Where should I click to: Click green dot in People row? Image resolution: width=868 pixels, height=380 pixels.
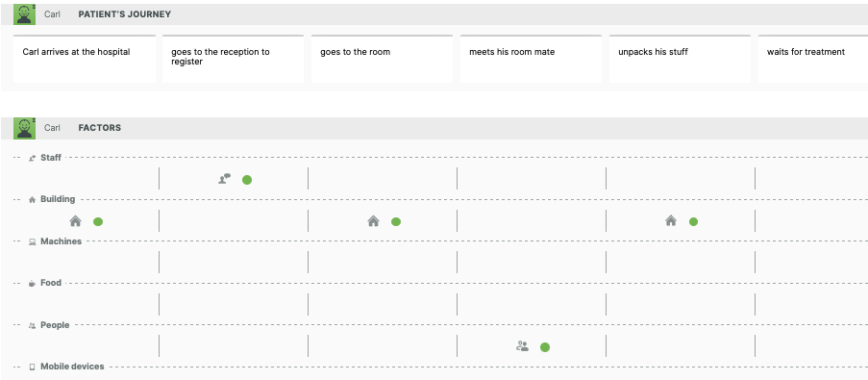(545, 347)
